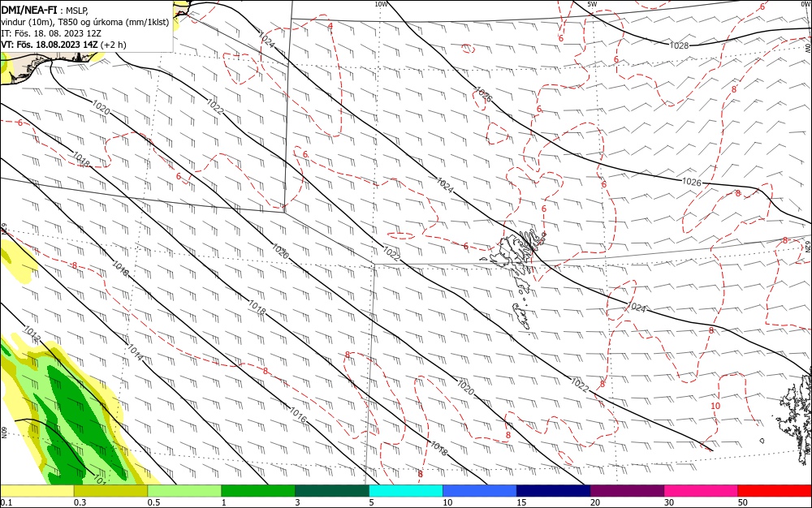Click the "15" legend value
The width and height of the screenshot is (812, 508).
(x=521, y=502)
